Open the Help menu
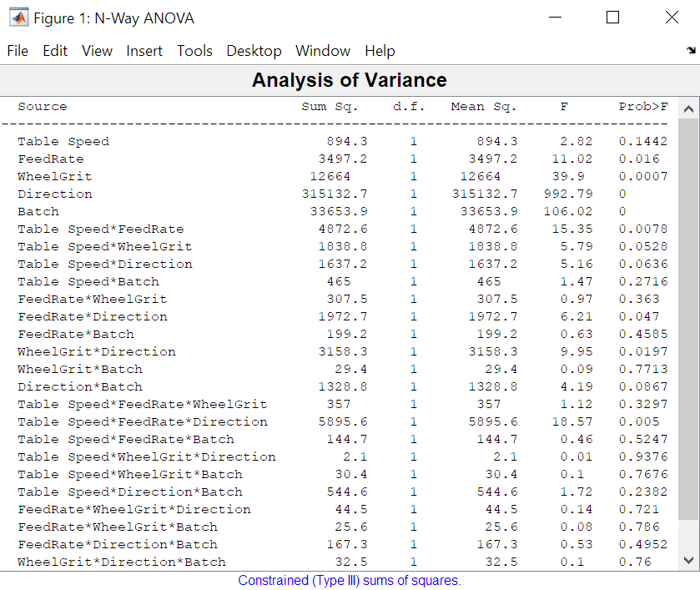 tap(380, 51)
